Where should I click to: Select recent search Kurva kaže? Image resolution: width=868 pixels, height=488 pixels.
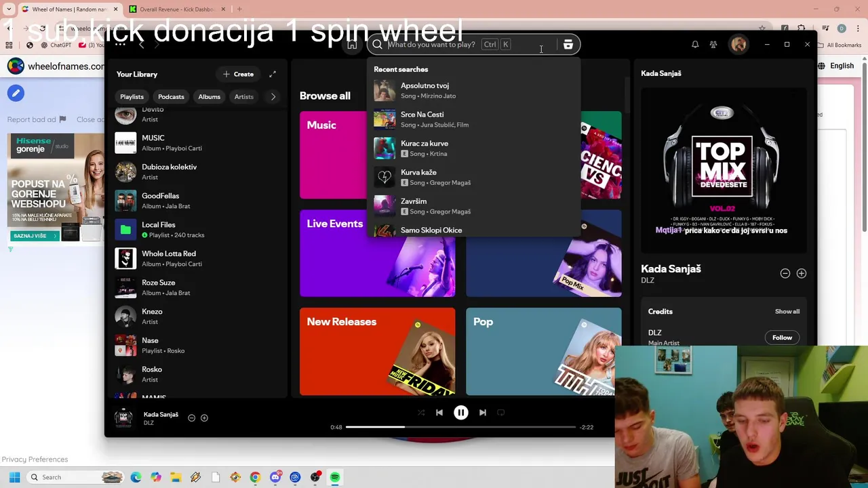pyautogui.click(x=473, y=177)
